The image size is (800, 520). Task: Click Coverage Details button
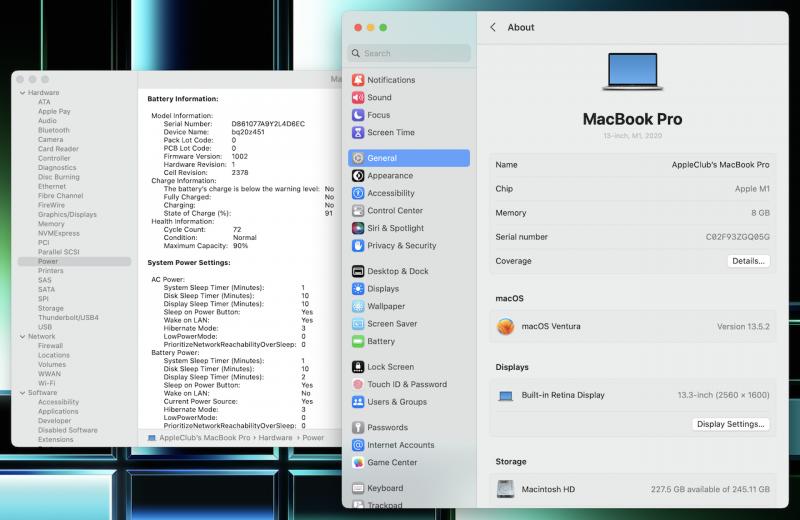(x=748, y=261)
